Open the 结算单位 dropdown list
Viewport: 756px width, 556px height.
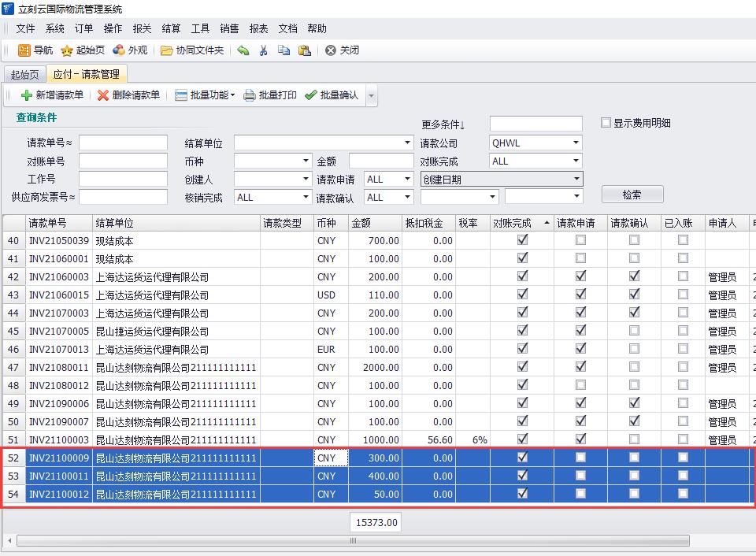[x=407, y=143]
